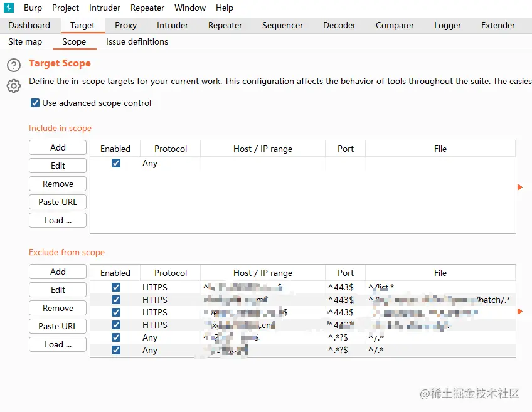Open the Project menu
The image size is (532, 412).
[65, 8]
